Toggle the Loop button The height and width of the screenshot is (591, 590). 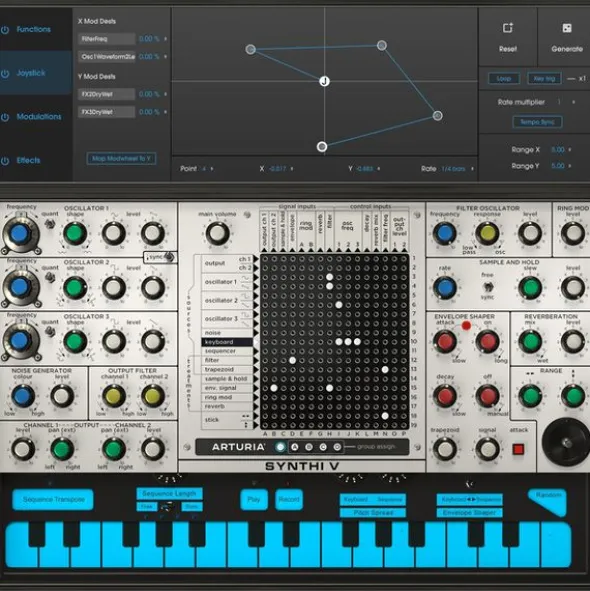504,78
